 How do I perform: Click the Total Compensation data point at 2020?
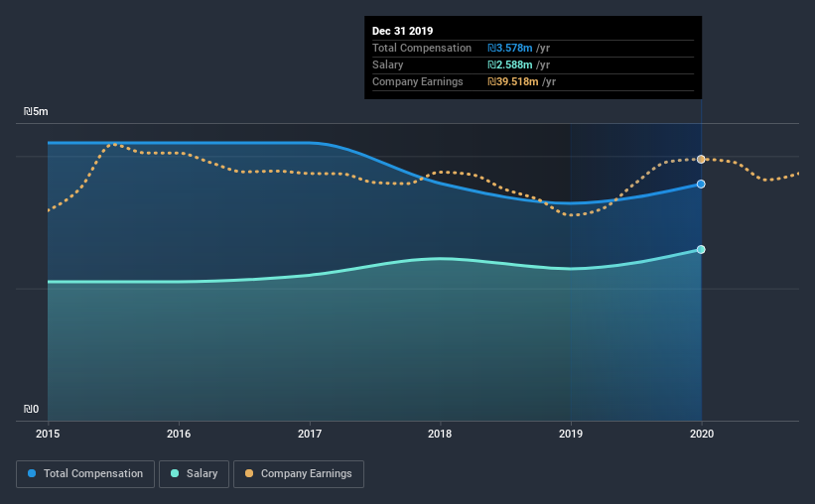(x=701, y=184)
